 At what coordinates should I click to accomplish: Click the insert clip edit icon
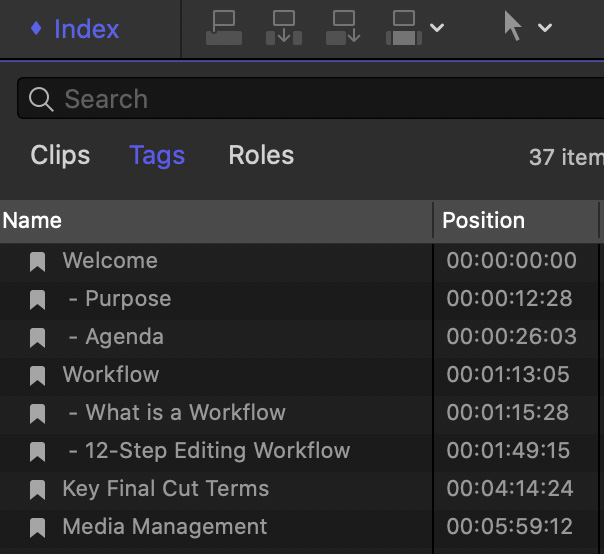click(284, 28)
